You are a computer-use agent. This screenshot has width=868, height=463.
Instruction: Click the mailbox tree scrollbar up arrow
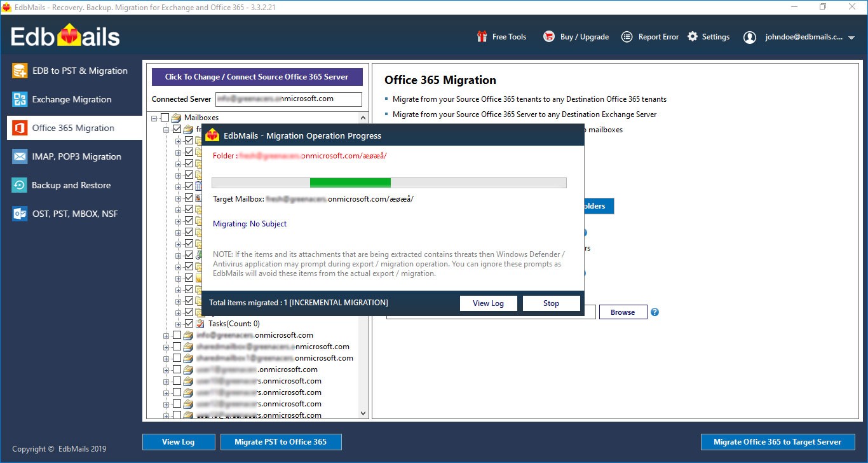click(363, 118)
